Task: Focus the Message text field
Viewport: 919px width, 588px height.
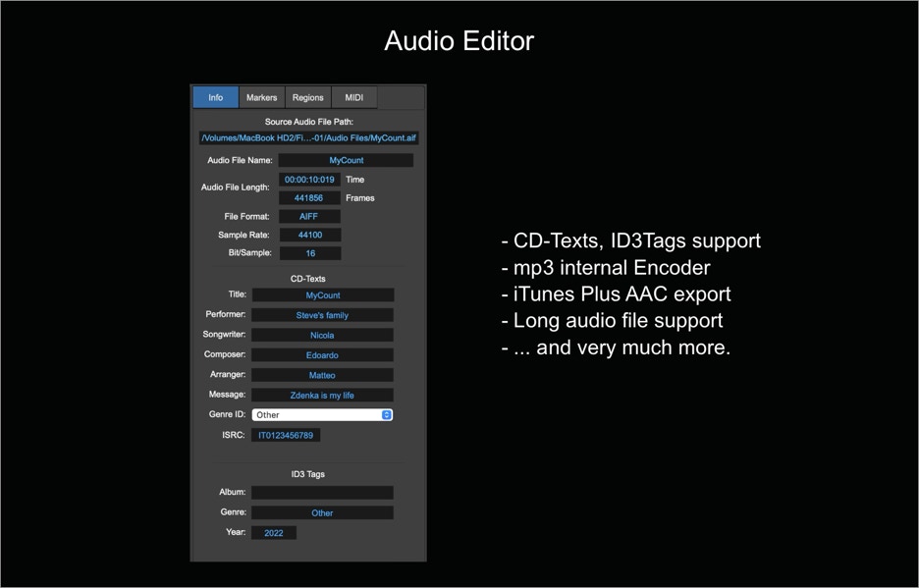Action: [x=322, y=396]
